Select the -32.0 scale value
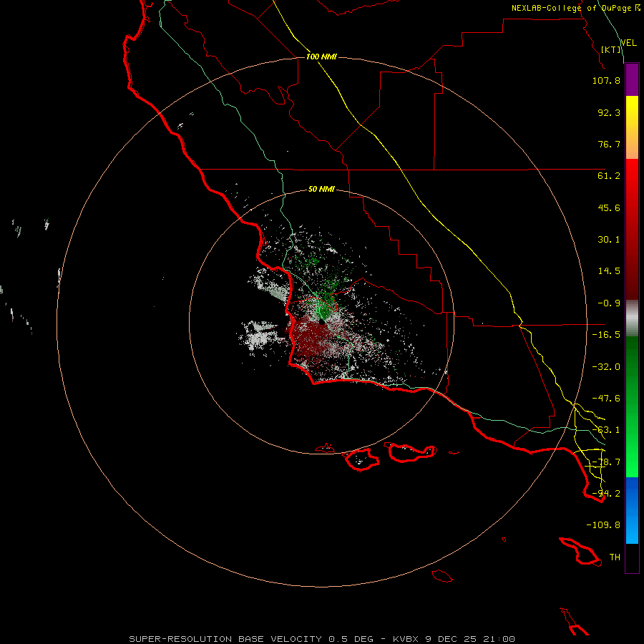The image size is (644, 644). 606,367
